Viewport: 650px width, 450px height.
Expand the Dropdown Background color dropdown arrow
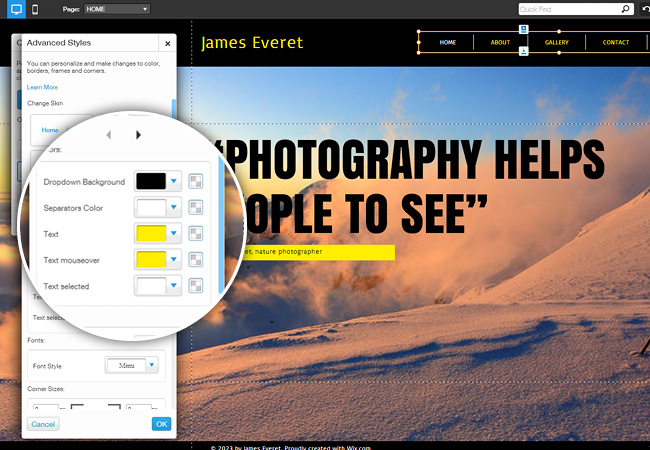(x=174, y=181)
